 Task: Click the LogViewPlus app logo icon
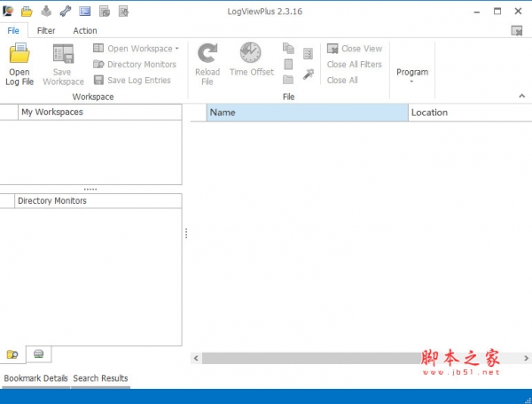coord(8,12)
